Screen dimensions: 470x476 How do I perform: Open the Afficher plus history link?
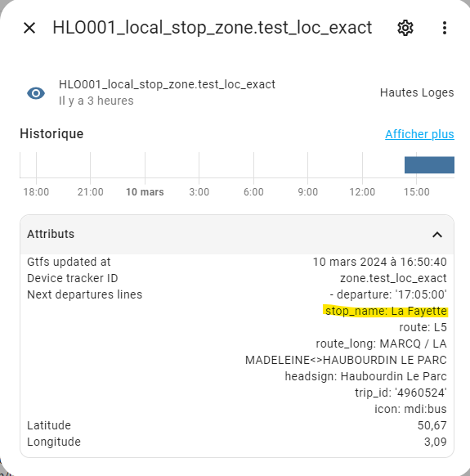pyautogui.click(x=419, y=134)
